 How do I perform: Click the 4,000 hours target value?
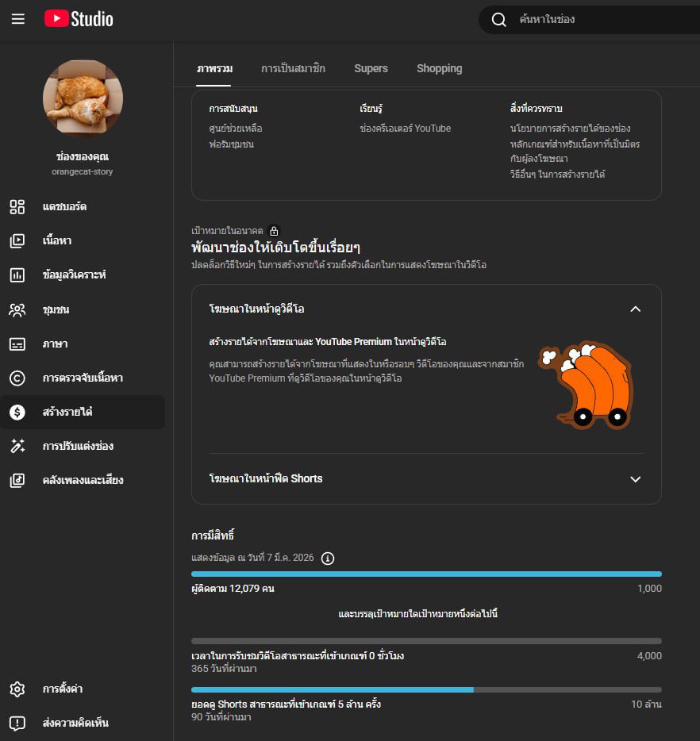(649, 656)
